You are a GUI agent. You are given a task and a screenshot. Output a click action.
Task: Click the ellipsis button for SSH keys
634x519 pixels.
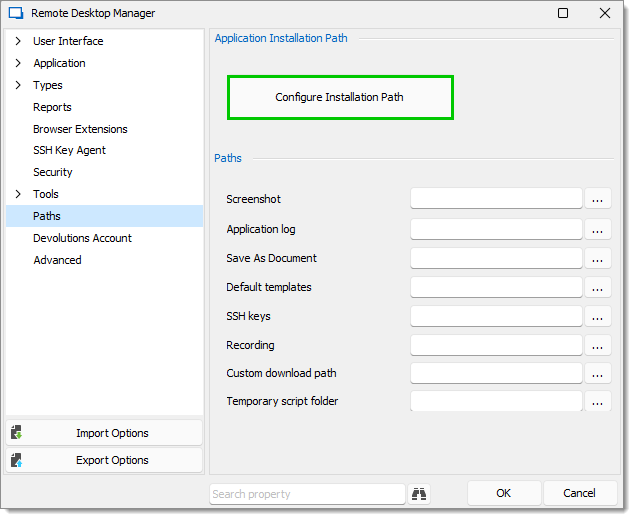coord(597,316)
